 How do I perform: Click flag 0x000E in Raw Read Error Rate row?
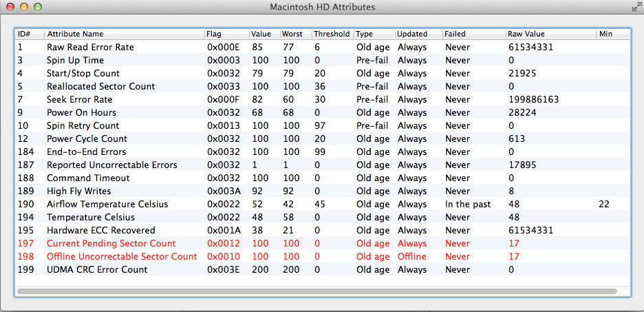click(x=224, y=48)
